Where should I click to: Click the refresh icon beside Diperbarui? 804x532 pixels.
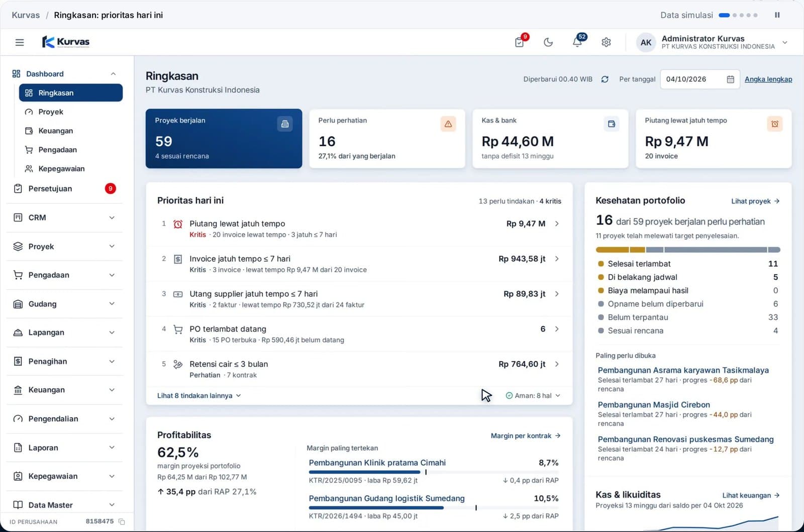pyautogui.click(x=605, y=79)
